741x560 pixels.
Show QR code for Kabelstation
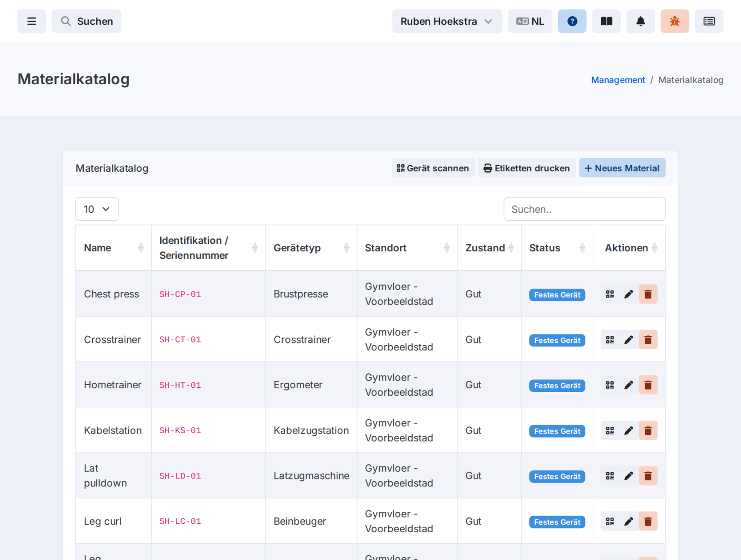610,430
